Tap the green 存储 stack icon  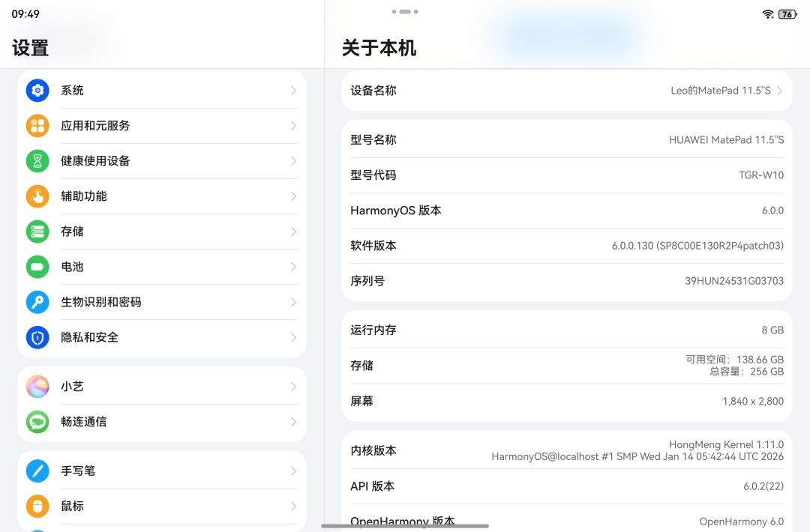click(x=37, y=232)
